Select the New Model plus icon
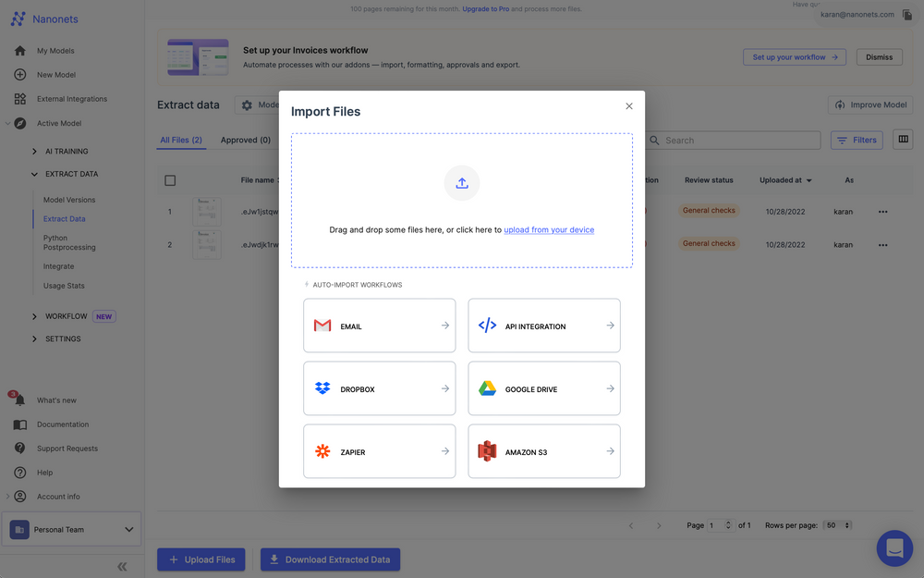This screenshot has height=578, width=924. coord(18,74)
